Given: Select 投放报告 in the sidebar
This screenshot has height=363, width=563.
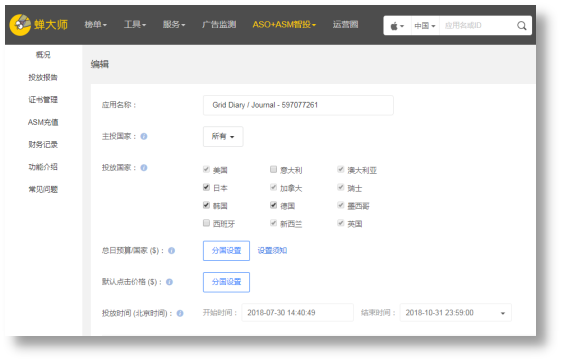Looking at the screenshot, I should 43,77.
